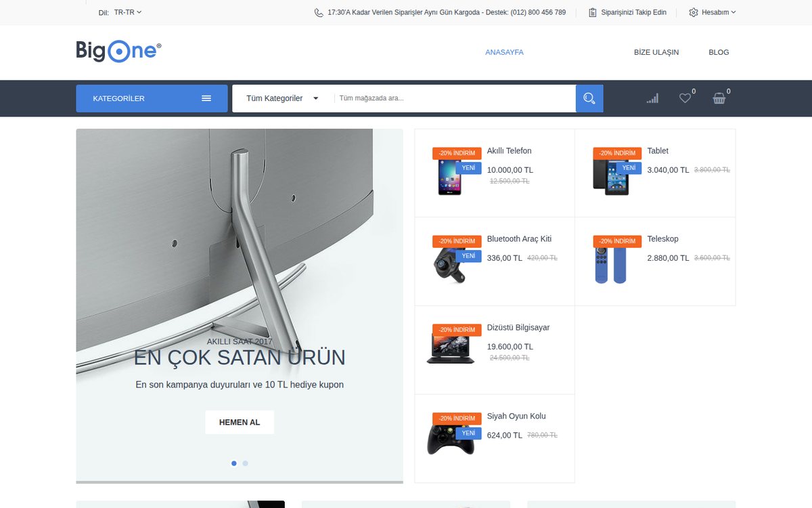Expand the KATEGORİLER menu button
Image resolution: width=812 pixels, height=508 pixels.
coord(152,98)
